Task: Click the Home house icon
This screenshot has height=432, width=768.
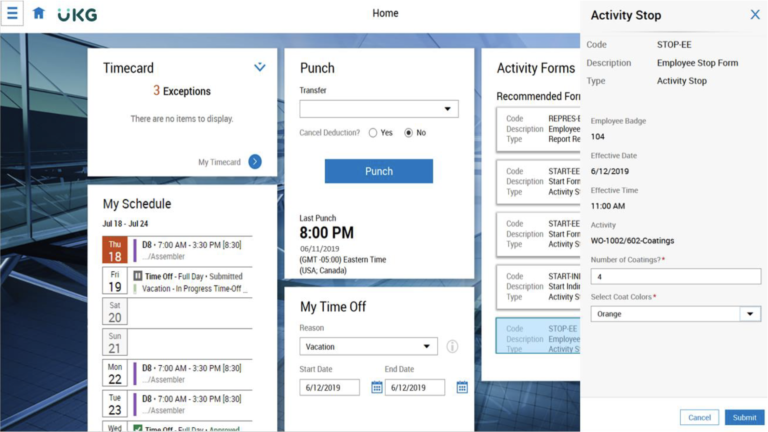Action: point(39,14)
